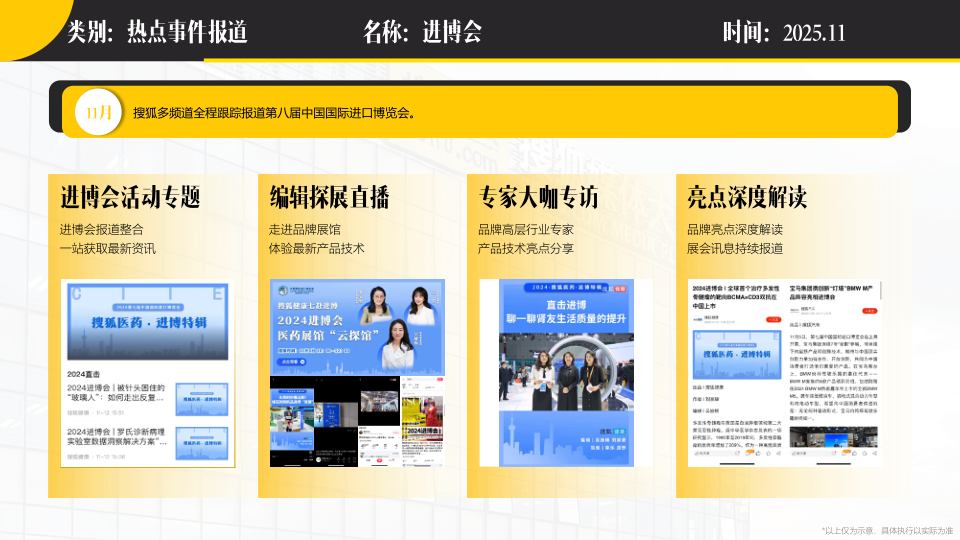The image size is (960, 540).
Task: Click the thumbnail beside the 玻璃人 article
Action: (x=201, y=399)
